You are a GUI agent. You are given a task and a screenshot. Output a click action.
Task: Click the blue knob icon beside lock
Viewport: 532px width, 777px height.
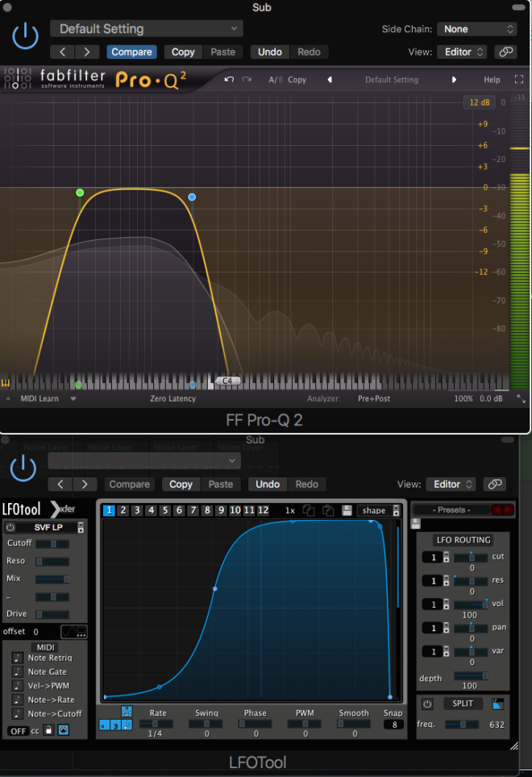click(x=64, y=730)
